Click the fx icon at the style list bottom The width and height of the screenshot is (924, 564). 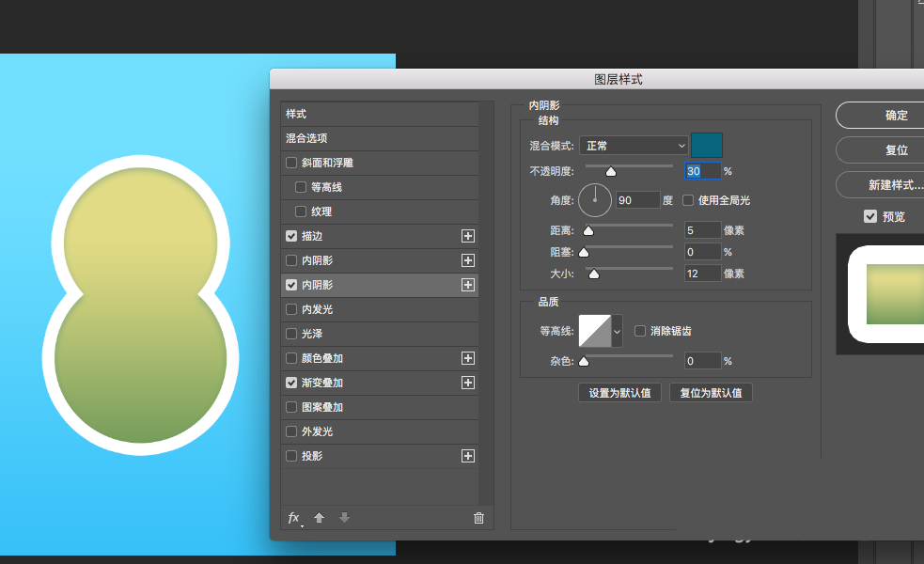click(x=293, y=517)
